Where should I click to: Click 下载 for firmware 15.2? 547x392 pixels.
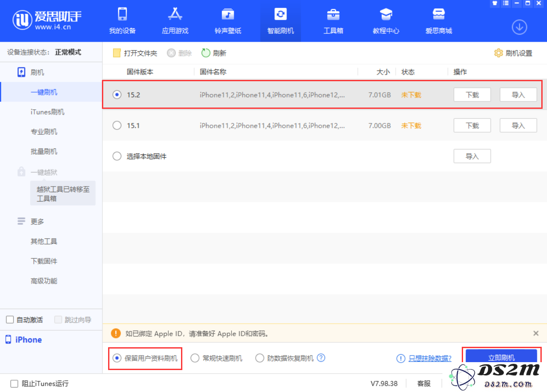click(472, 94)
